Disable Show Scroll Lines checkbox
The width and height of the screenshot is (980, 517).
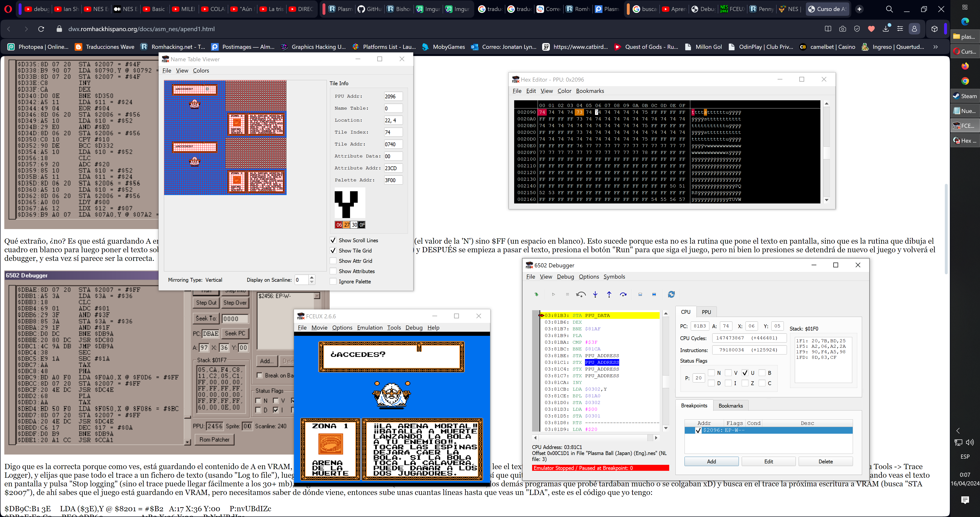pos(333,240)
